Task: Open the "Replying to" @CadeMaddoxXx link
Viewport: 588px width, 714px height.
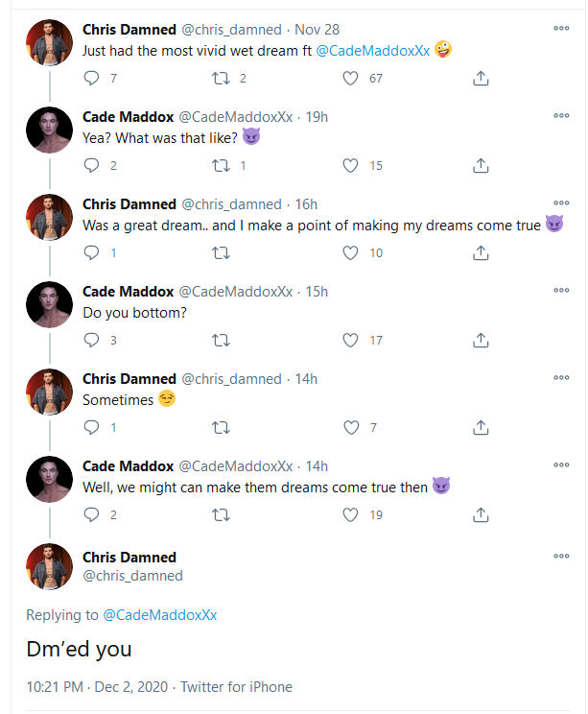Action: [x=159, y=615]
